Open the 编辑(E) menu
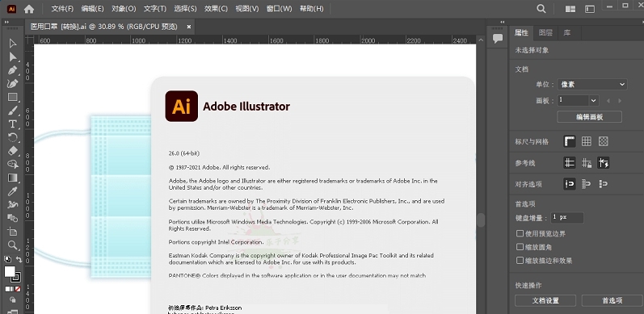 pyautogui.click(x=92, y=9)
